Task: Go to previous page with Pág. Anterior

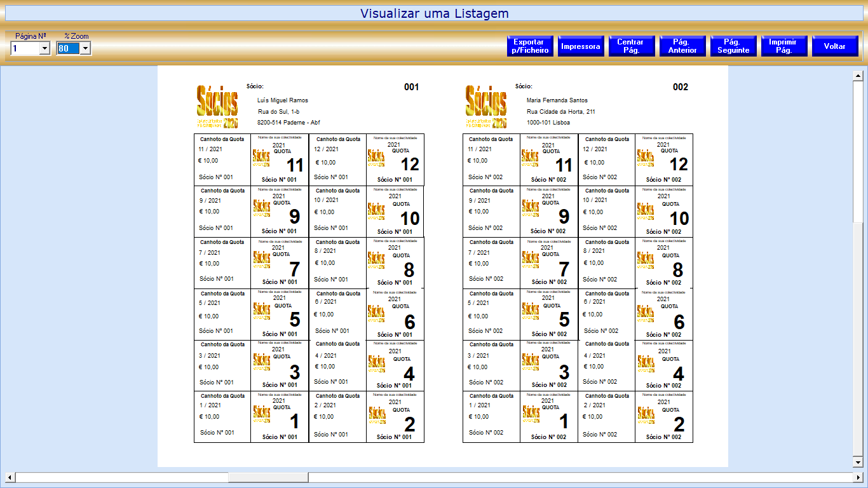Action: [x=682, y=46]
